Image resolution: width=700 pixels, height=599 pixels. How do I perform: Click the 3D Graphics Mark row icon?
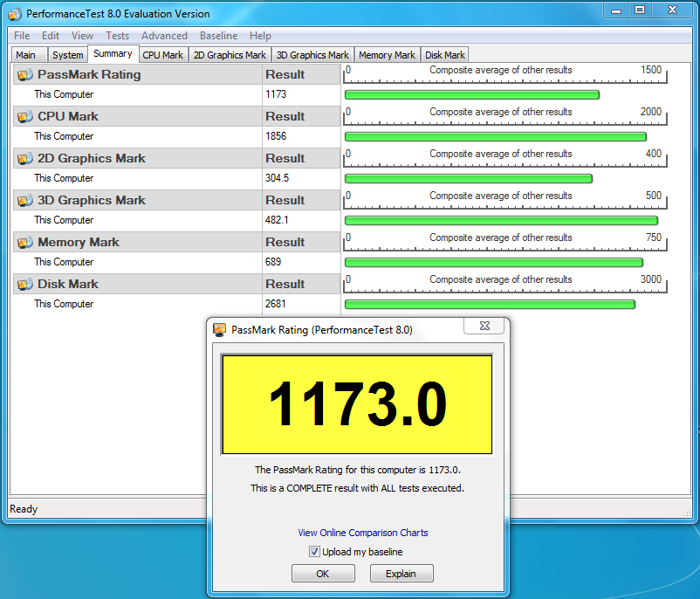pyautogui.click(x=25, y=201)
